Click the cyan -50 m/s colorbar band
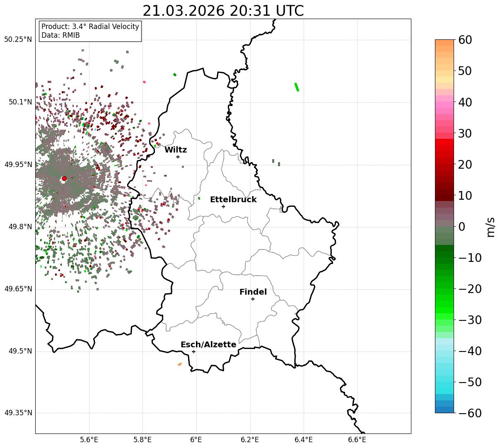This screenshot has height=448, width=500. pos(444,385)
